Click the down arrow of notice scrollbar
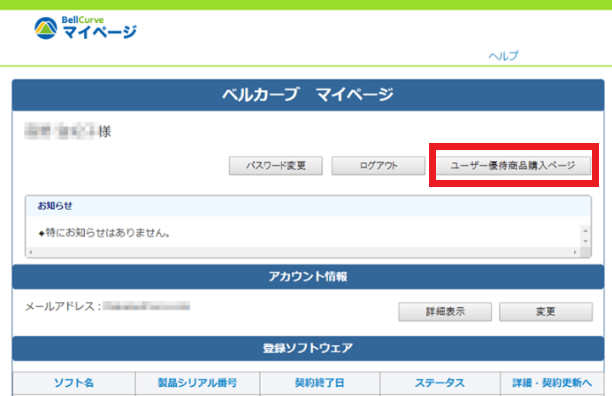Screen dimensions: 612x396 [585, 241]
